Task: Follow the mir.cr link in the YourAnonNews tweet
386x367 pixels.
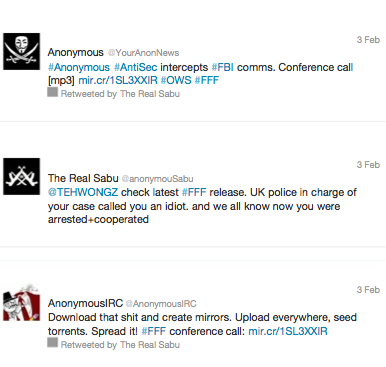Action: pyautogui.click(x=118, y=80)
